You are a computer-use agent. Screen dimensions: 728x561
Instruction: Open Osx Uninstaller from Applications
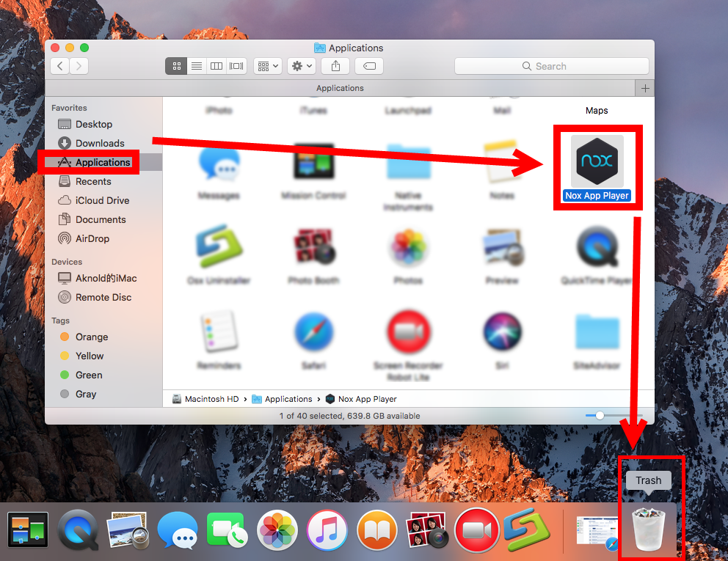pyautogui.click(x=220, y=249)
